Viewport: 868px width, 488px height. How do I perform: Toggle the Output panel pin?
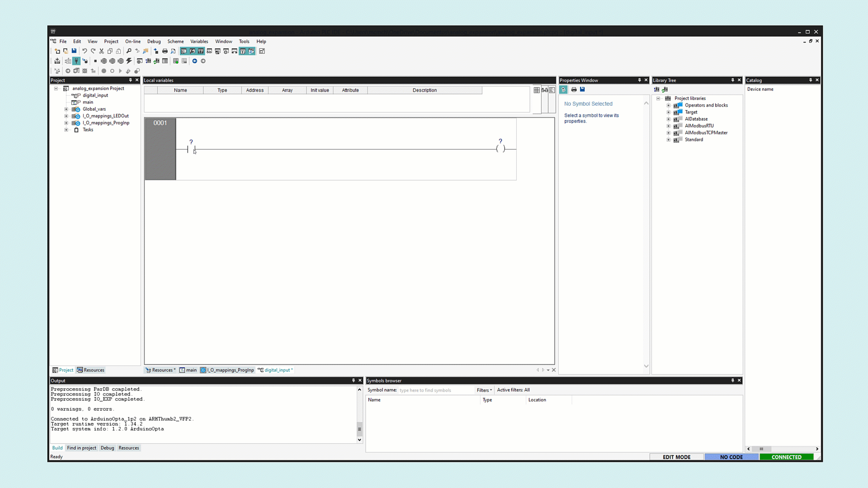point(353,380)
